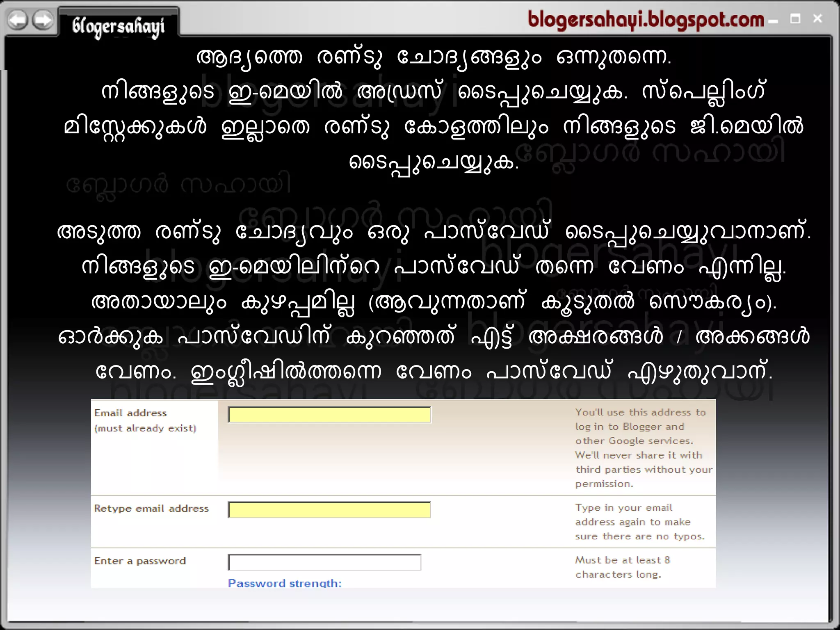
Task: Click the 'Password strength:' text
Action: click(x=285, y=583)
